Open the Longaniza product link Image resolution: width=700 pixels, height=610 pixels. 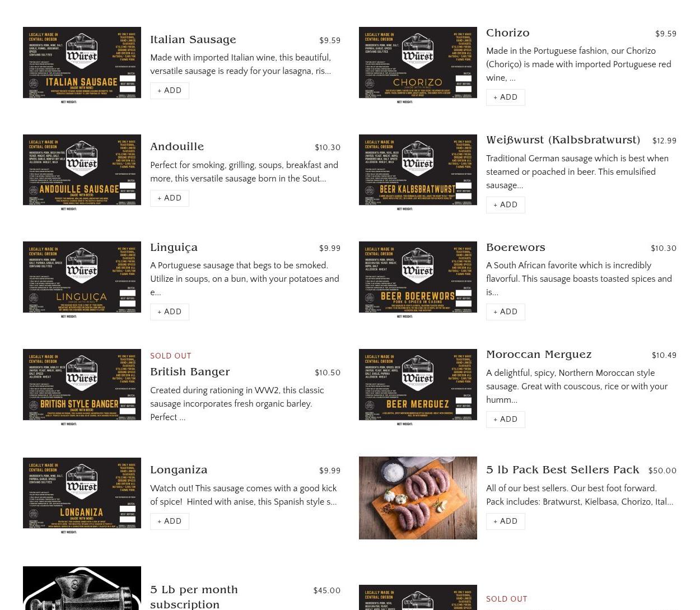tap(179, 470)
